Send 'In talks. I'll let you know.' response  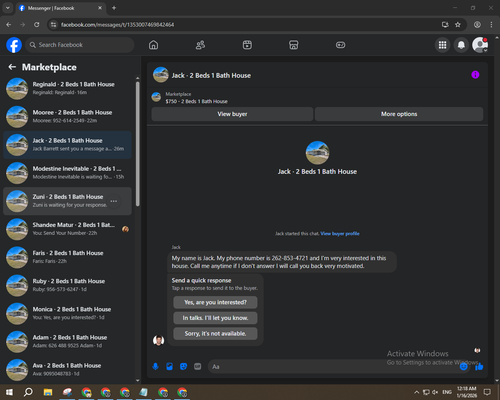click(x=215, y=318)
